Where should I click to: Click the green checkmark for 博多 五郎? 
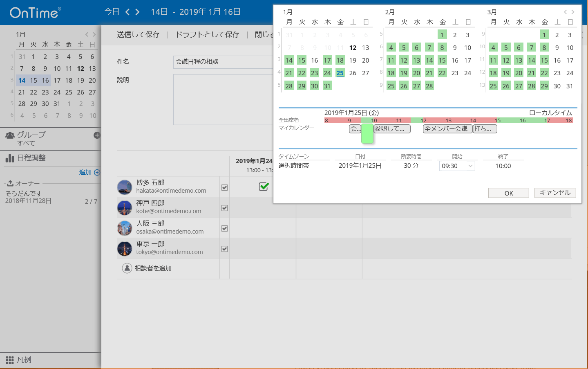(x=264, y=187)
